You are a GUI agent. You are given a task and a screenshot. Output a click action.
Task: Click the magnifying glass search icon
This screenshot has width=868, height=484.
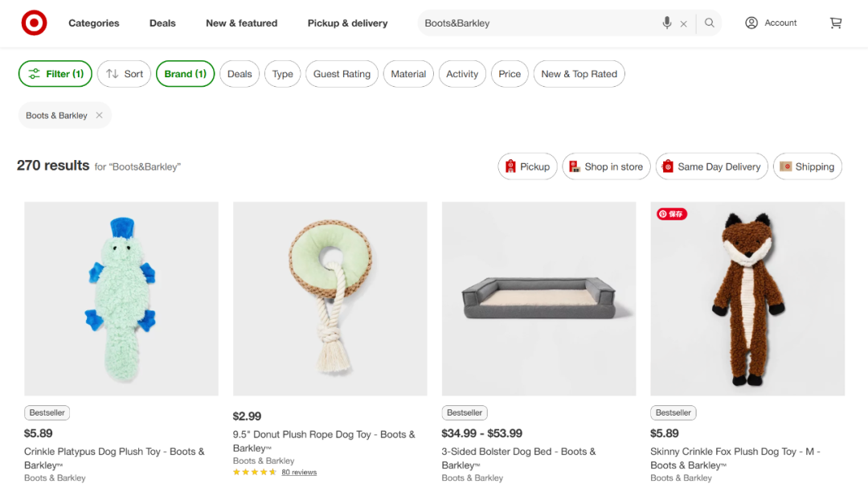point(710,23)
